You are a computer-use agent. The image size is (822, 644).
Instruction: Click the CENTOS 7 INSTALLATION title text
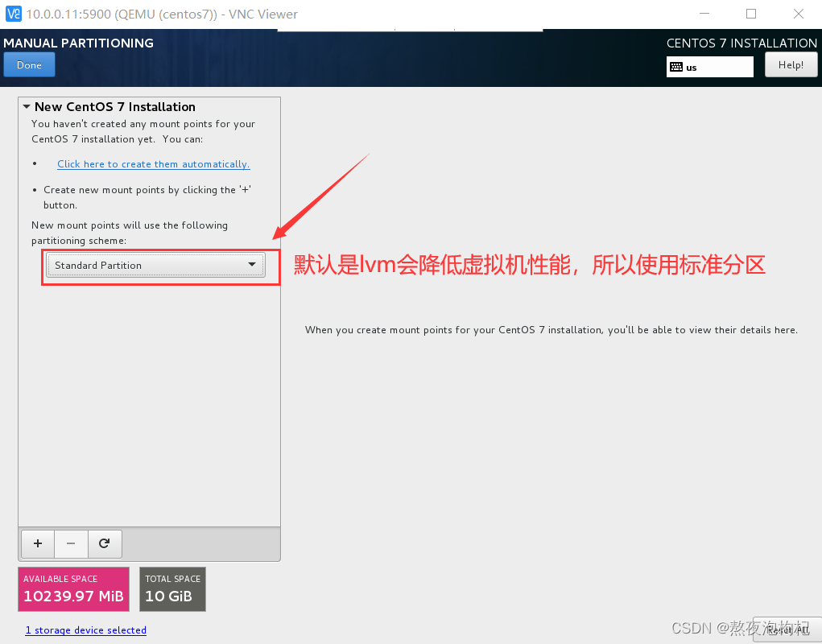click(741, 43)
